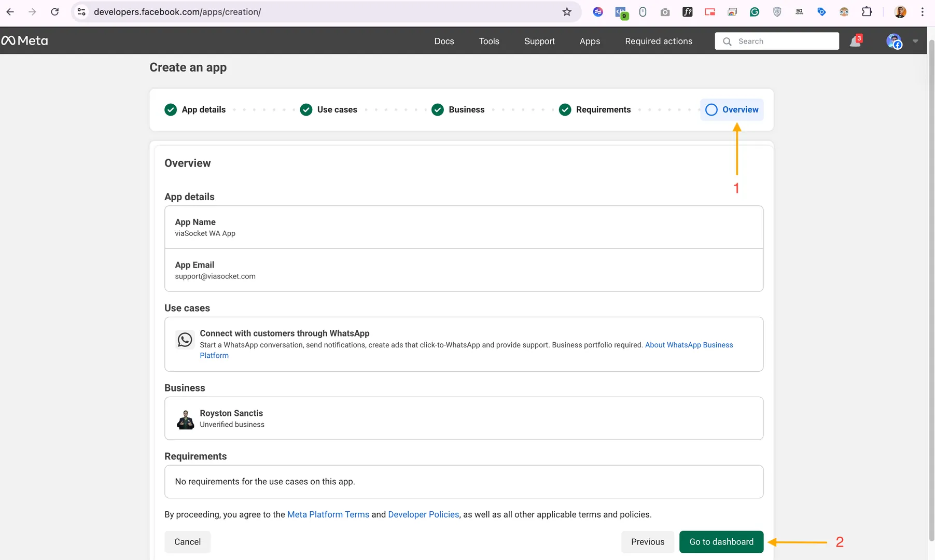
Task: Click the WhatsApp icon in Use cases
Action: coord(185,340)
